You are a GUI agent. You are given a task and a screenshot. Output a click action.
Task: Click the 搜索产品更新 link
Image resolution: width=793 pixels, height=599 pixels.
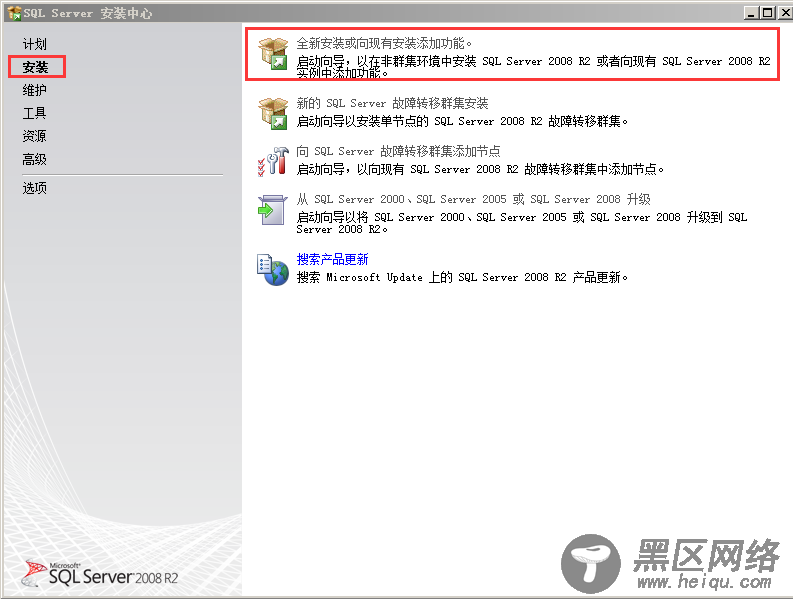tap(332, 259)
